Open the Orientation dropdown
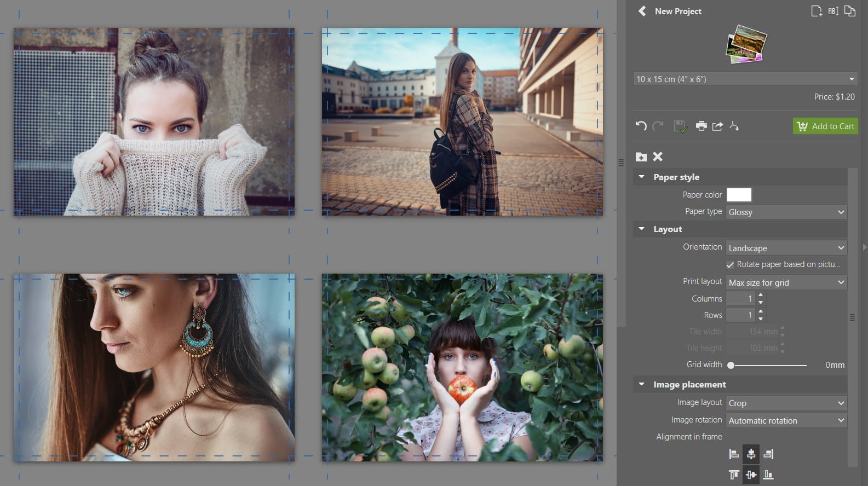This screenshot has height=486, width=868. point(786,248)
